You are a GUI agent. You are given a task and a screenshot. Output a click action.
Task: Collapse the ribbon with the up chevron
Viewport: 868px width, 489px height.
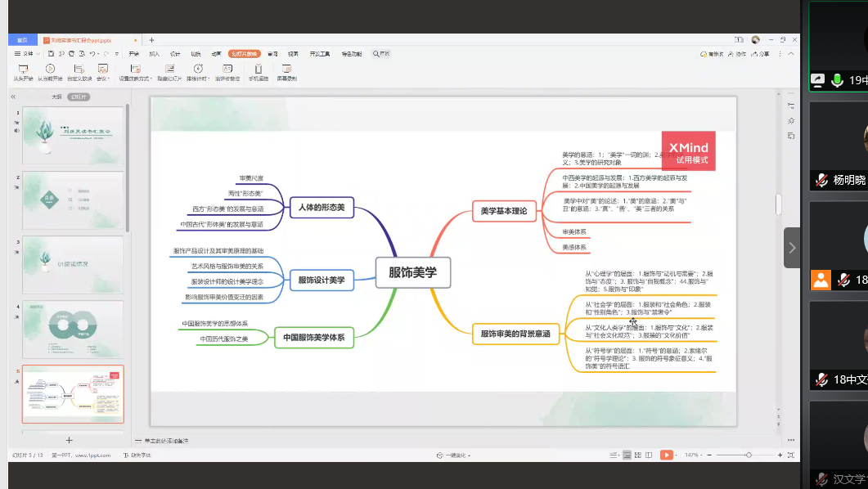click(791, 54)
